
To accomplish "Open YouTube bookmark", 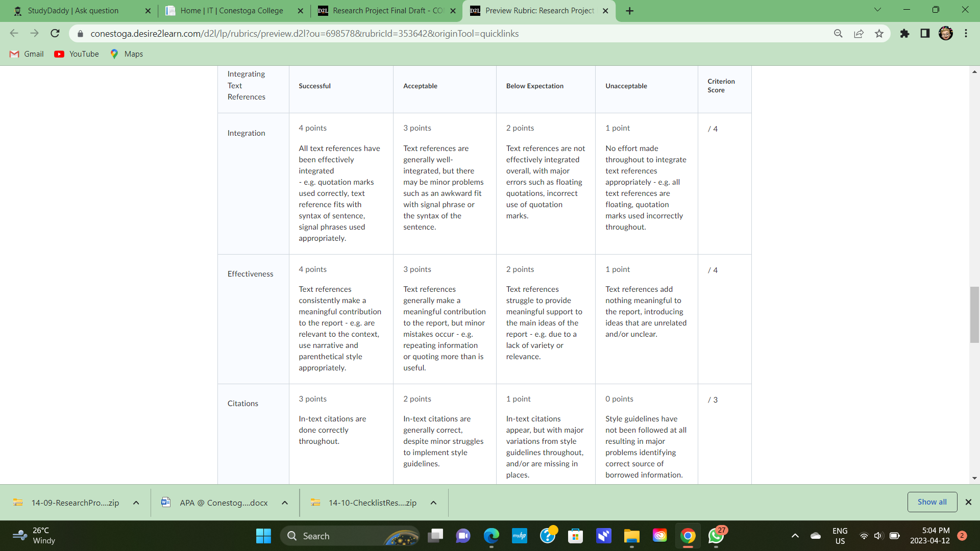I will tap(77, 54).
